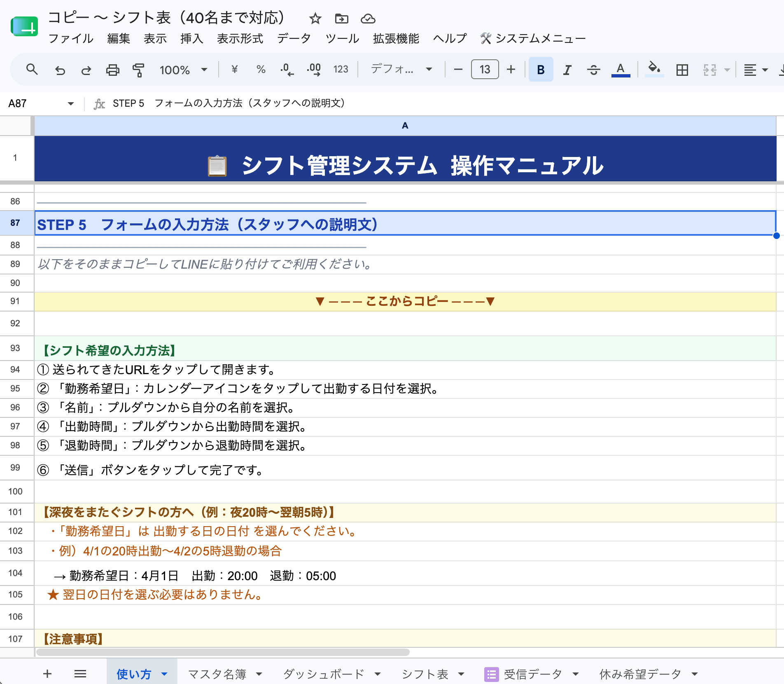The image size is (784, 684).
Task: Click the シフト希望の入力方法 heading cell
Action: 405,349
